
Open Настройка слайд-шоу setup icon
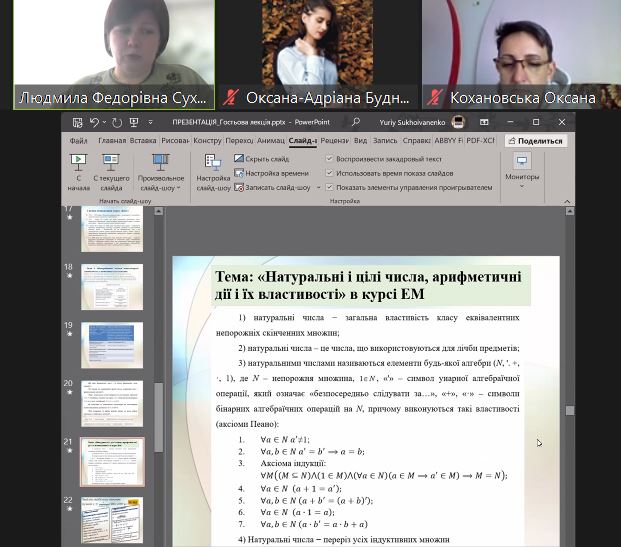coord(213,170)
